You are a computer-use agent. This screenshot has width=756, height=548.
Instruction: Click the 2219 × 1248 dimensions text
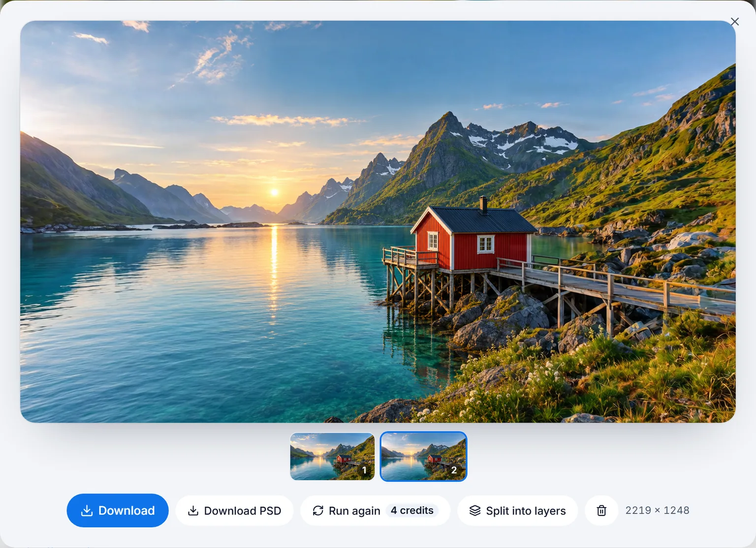pos(657,511)
